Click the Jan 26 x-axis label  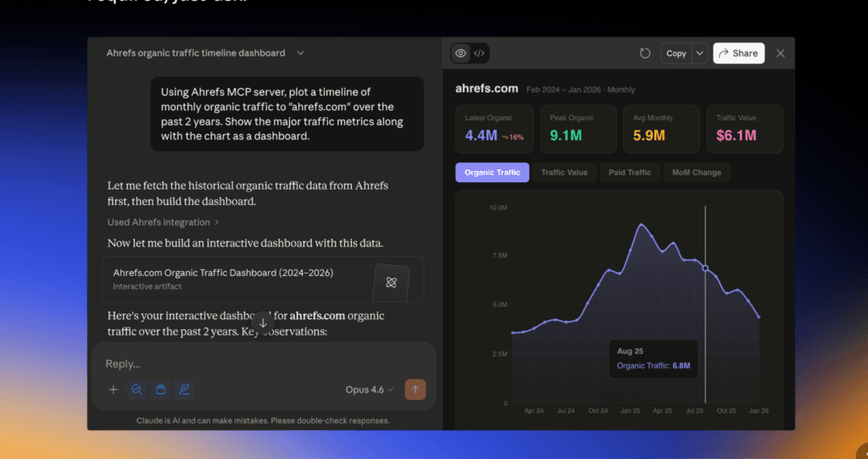pyautogui.click(x=759, y=411)
